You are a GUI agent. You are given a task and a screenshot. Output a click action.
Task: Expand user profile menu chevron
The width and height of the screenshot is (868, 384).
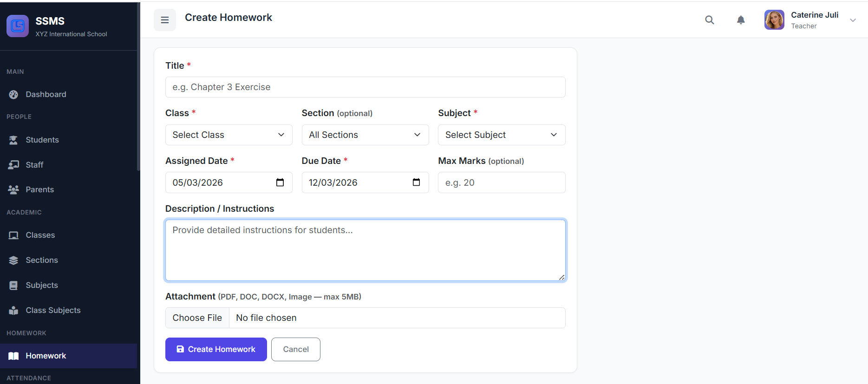click(x=853, y=20)
